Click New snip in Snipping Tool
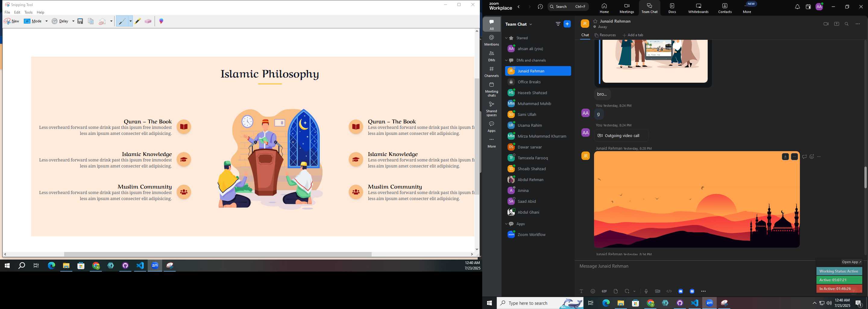The image size is (868, 309). [x=12, y=21]
